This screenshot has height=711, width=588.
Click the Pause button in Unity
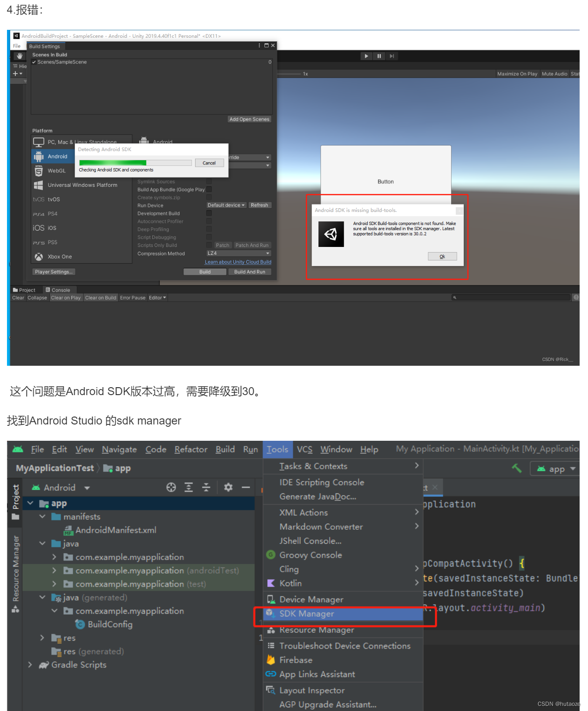pos(379,56)
